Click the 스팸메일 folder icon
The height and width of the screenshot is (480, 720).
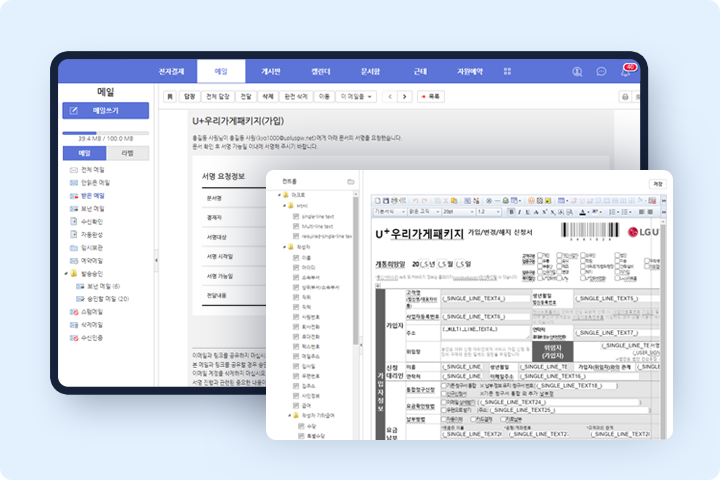73,312
